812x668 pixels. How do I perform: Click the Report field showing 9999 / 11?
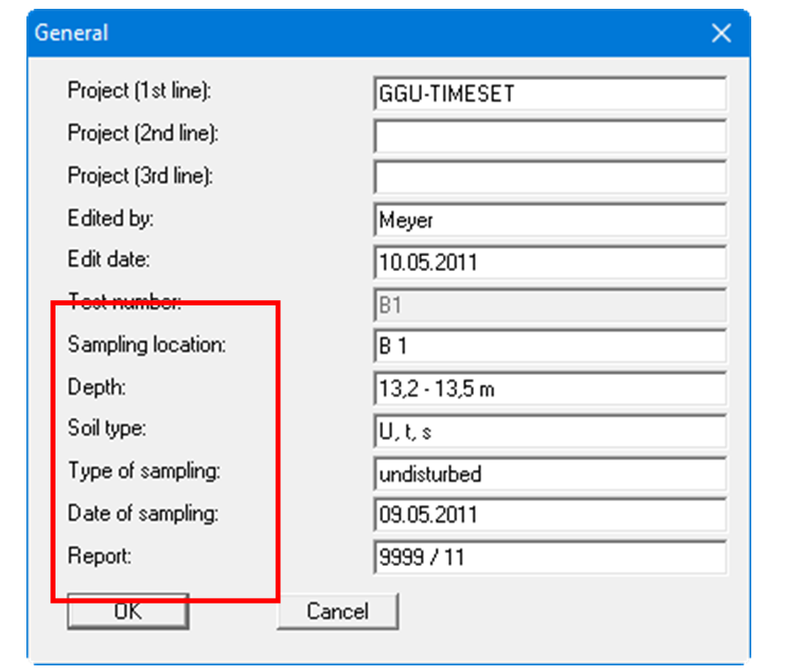(x=550, y=557)
